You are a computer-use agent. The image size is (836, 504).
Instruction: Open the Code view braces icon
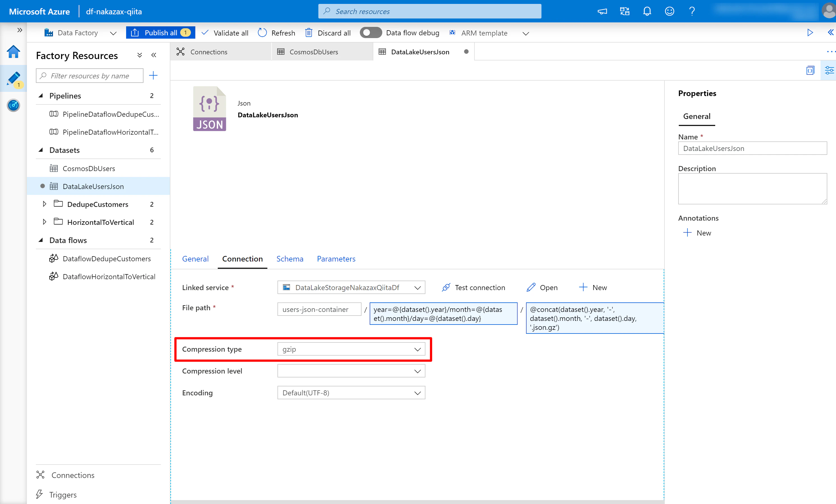[810, 70]
